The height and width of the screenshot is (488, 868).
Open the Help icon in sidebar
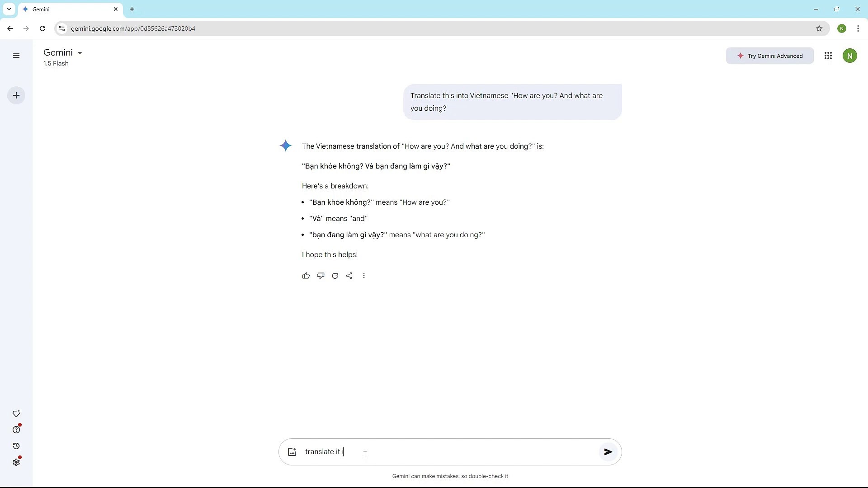16,430
